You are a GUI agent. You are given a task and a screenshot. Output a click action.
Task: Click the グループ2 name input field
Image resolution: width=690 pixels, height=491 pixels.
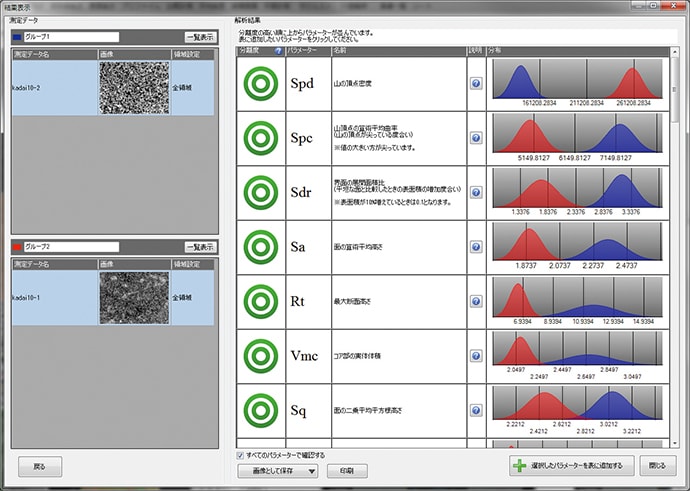(x=70, y=246)
